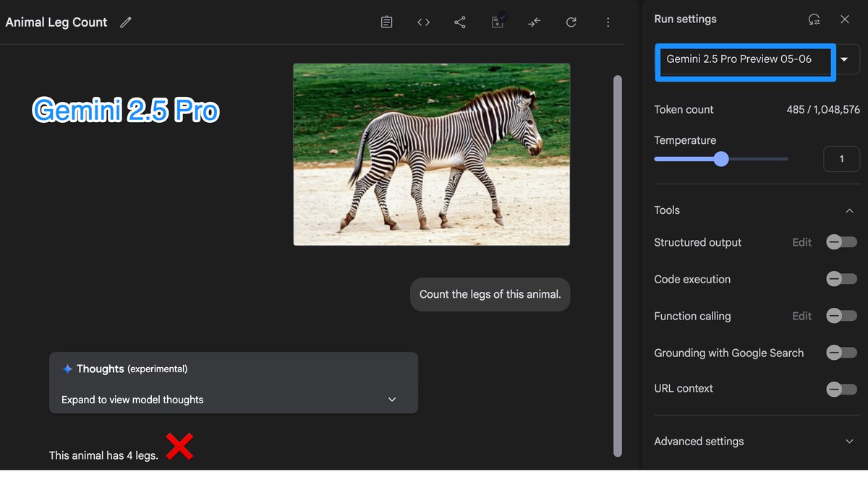This screenshot has height=490, width=868.
Task: Turn on the URL context switch
Action: coord(841,389)
